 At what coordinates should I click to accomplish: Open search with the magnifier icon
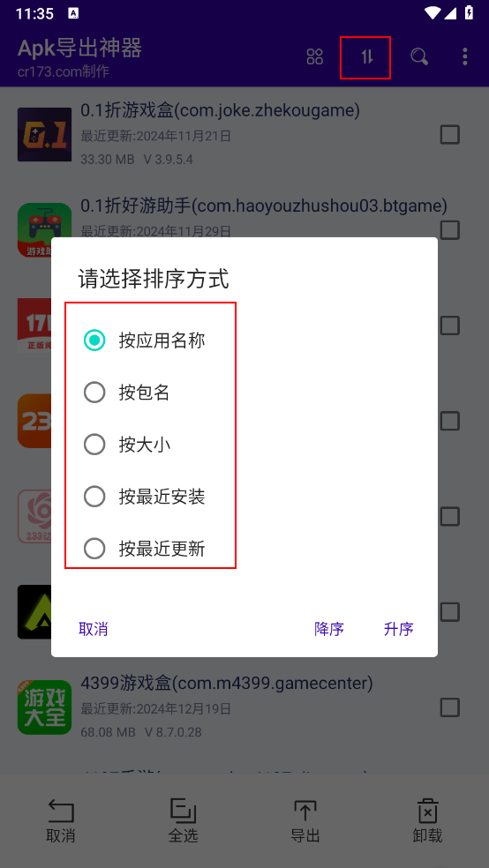419,56
